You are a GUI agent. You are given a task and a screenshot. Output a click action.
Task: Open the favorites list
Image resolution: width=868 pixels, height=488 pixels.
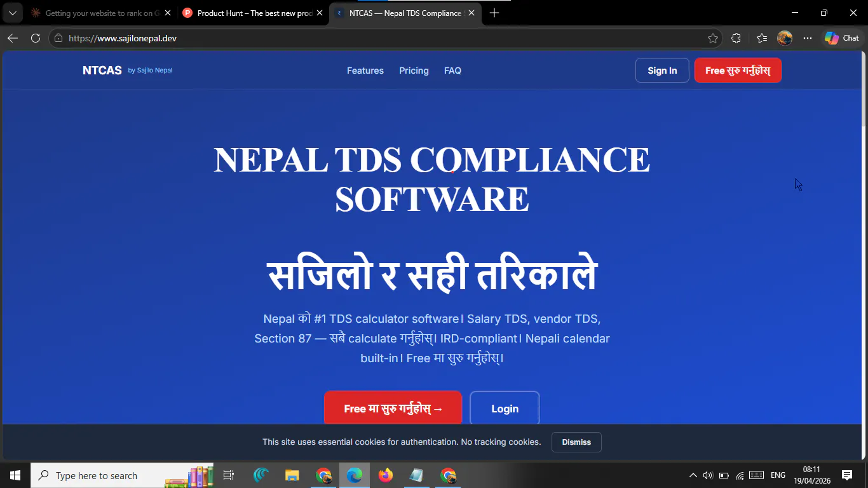pos(762,38)
